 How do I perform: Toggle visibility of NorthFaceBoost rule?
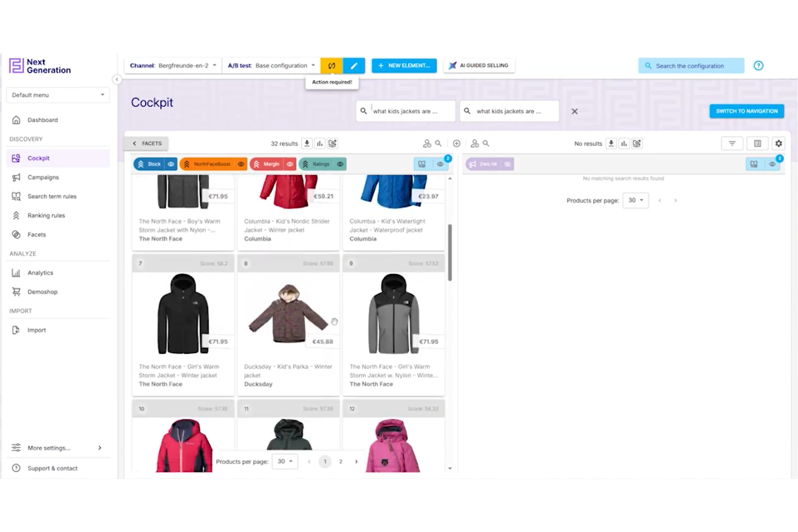[x=241, y=164]
